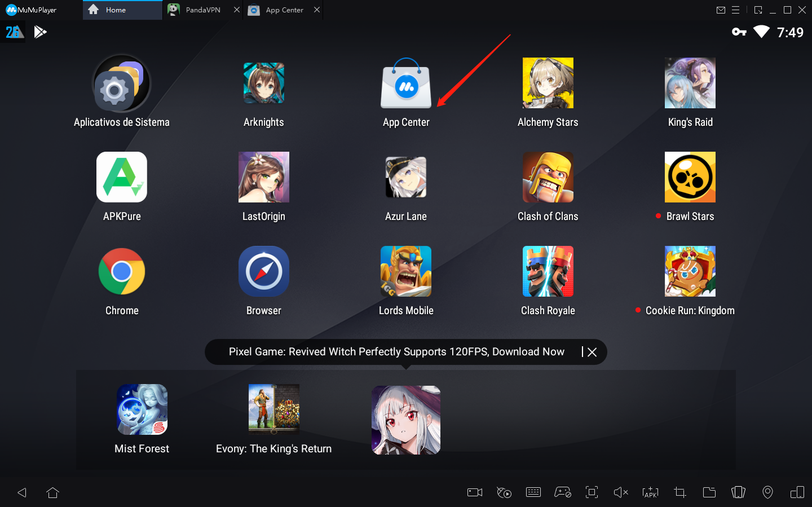The width and height of the screenshot is (812, 507).
Task: Open the message inbox
Action: (721, 10)
